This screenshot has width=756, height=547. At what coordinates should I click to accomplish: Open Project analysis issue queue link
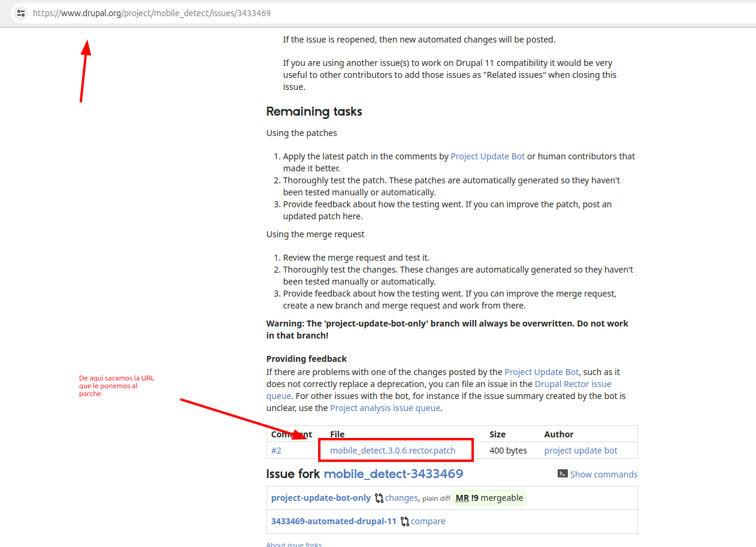(x=385, y=408)
